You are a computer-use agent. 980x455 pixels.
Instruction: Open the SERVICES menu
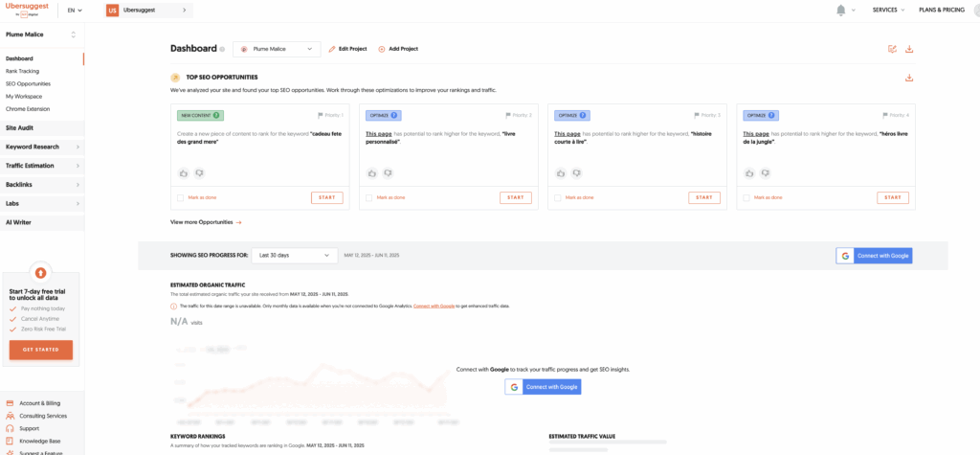click(889, 10)
